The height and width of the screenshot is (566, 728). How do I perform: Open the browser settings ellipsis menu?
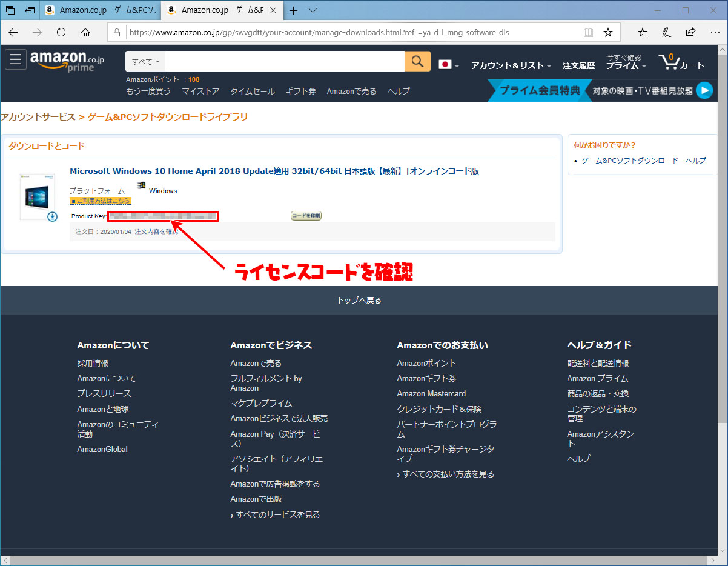[x=714, y=33]
